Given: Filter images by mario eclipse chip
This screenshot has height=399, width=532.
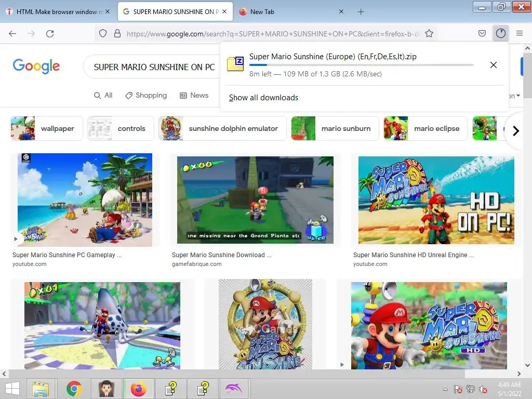Looking at the screenshot, I should tap(425, 129).
